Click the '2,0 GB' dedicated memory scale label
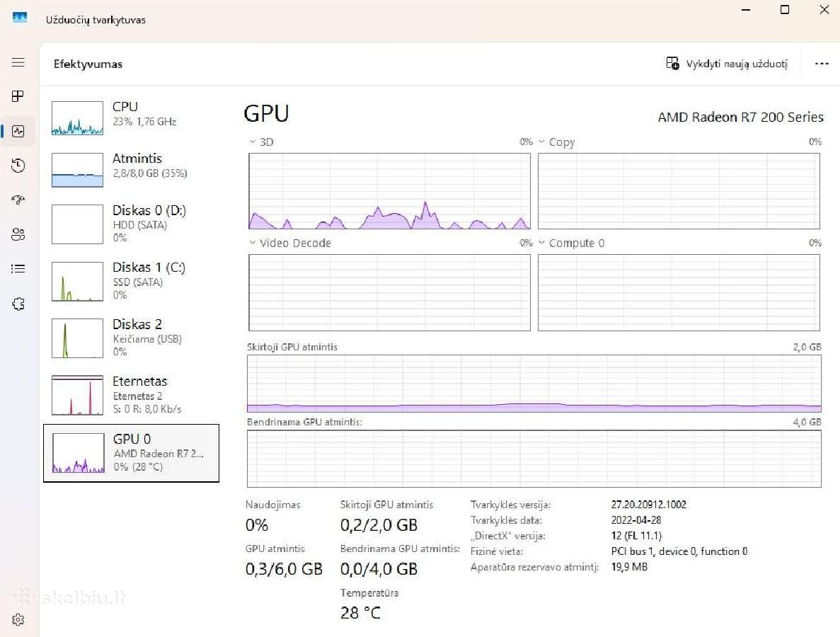This screenshot has width=840, height=637. click(807, 347)
